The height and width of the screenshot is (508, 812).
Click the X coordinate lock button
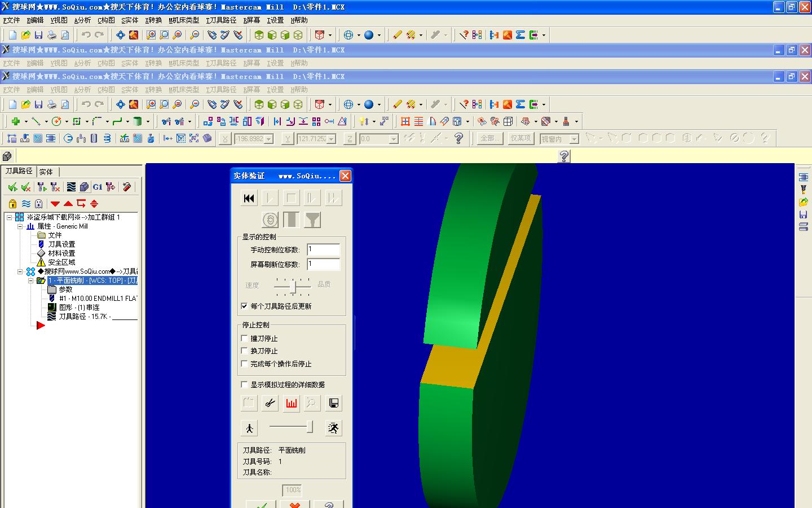tap(225, 139)
